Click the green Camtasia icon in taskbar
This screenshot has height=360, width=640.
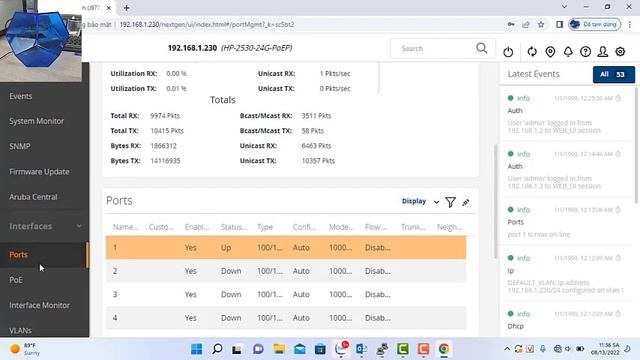pyautogui.click(x=403, y=349)
